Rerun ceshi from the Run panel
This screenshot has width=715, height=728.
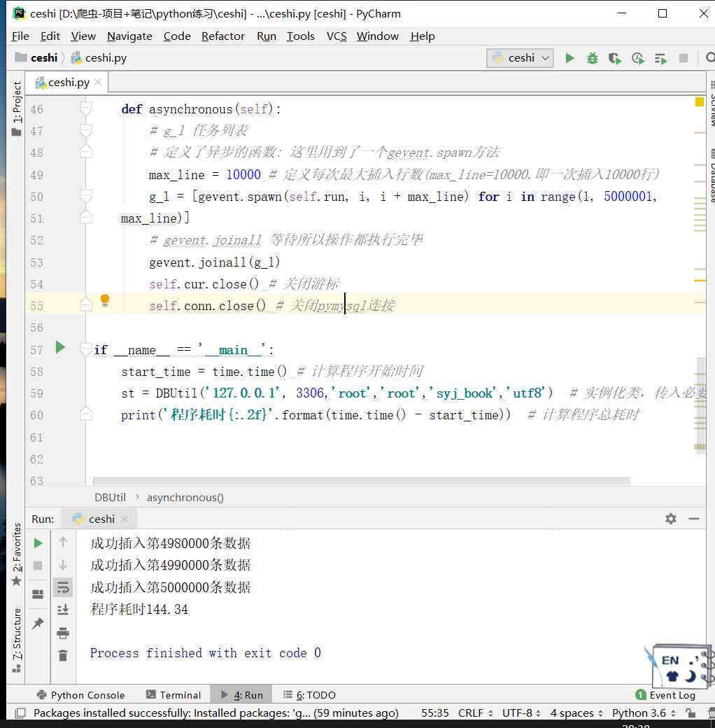coord(38,543)
